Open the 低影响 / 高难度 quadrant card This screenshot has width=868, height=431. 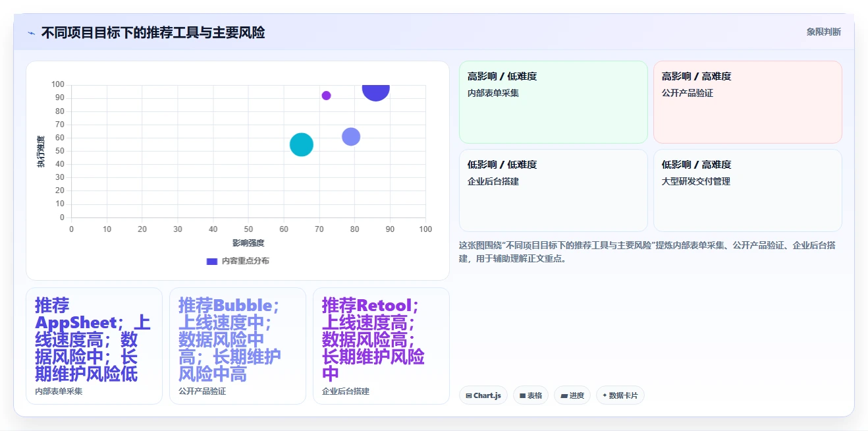pos(747,190)
